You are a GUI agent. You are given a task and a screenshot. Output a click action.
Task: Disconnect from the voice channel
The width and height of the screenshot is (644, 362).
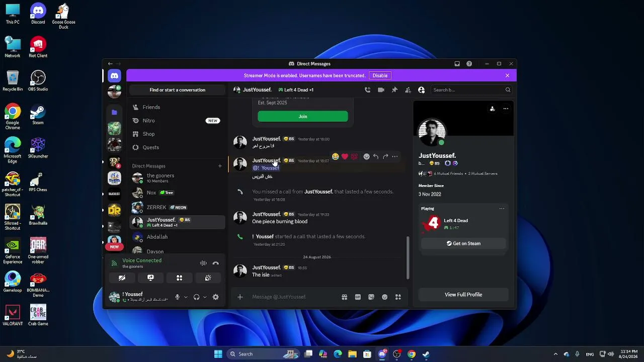(216, 263)
